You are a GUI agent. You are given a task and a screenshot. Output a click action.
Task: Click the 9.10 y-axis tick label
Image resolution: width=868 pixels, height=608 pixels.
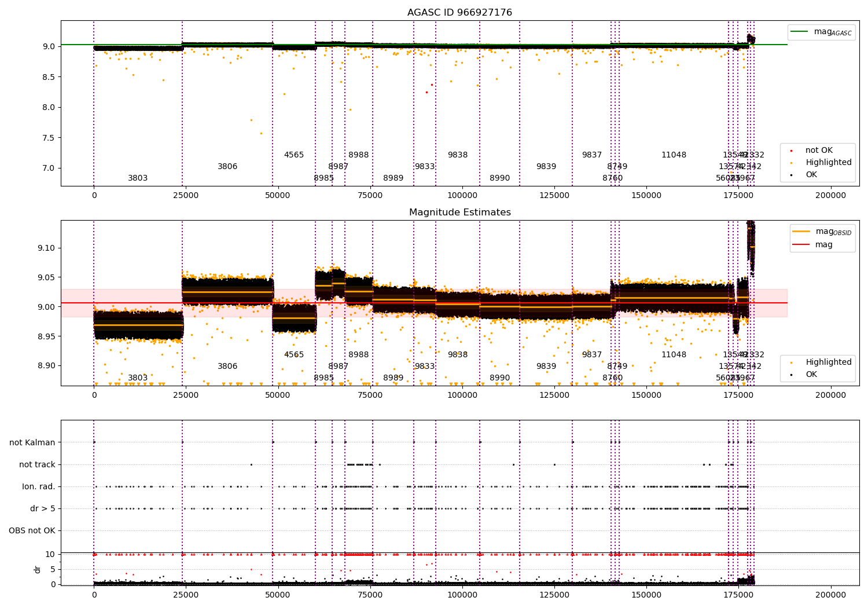(x=46, y=248)
